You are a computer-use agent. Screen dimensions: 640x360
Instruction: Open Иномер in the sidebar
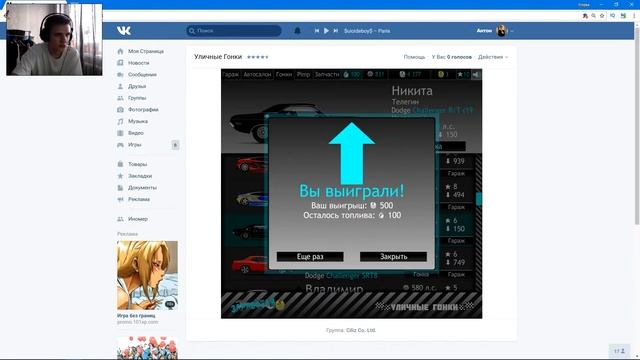pos(138,219)
